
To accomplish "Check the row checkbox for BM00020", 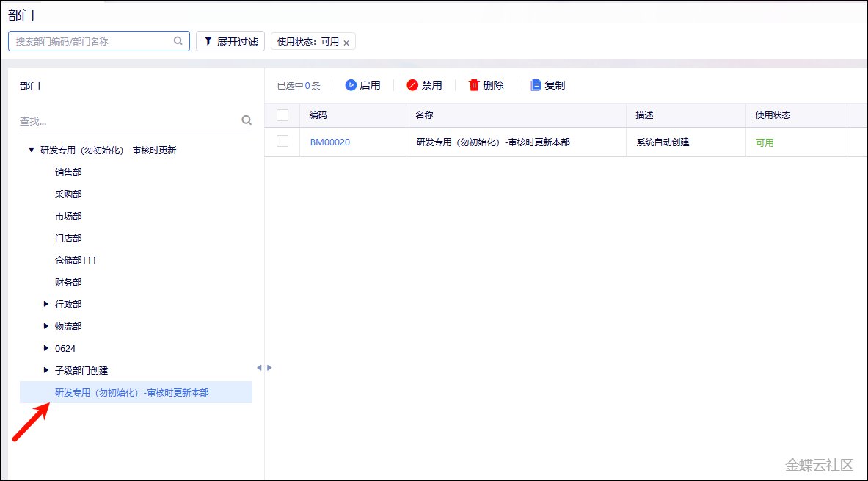I will coord(282,141).
